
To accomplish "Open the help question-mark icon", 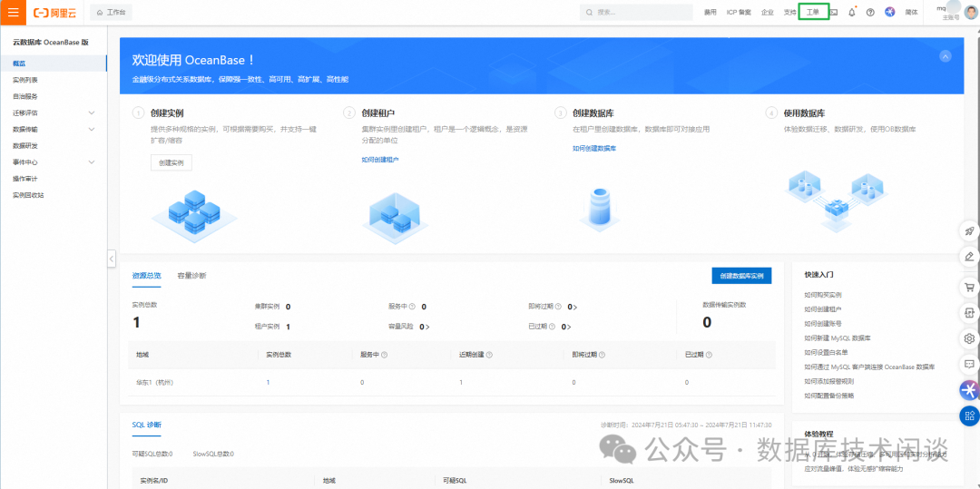I will 870,13.
